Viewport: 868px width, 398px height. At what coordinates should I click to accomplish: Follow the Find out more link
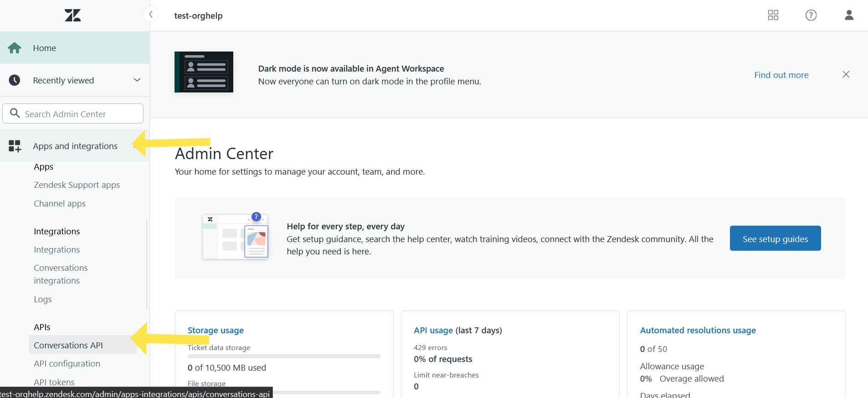[781, 75]
